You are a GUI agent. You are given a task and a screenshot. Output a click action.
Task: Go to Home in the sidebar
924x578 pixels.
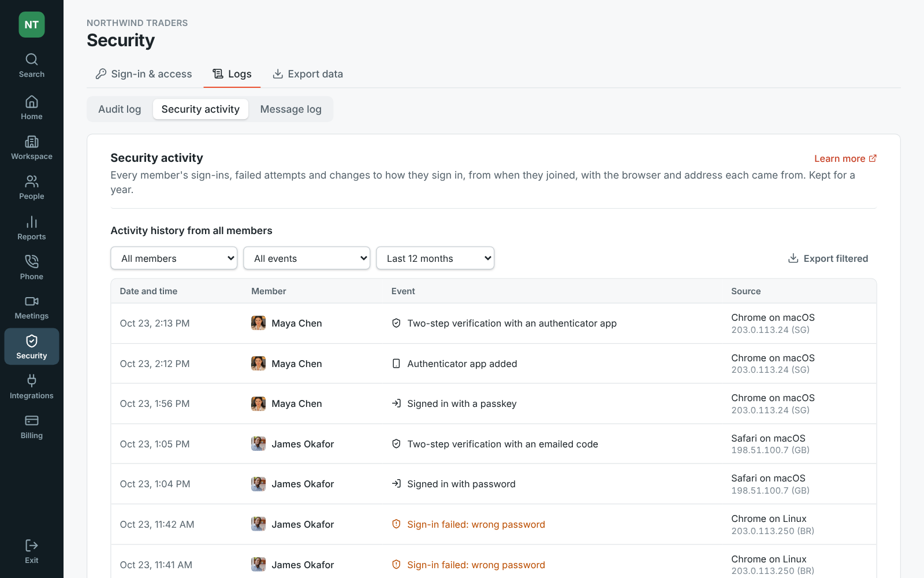click(32, 108)
